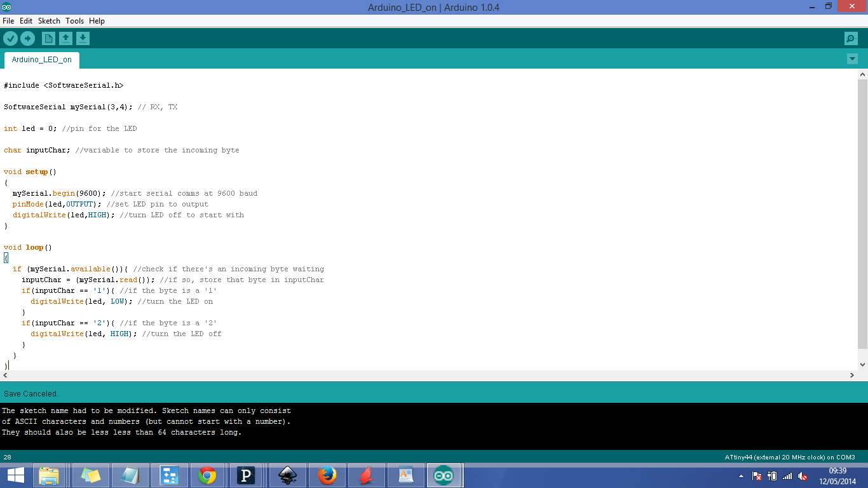Click the horizontal scrollbar right arrow
868x488 pixels.
[x=852, y=376]
